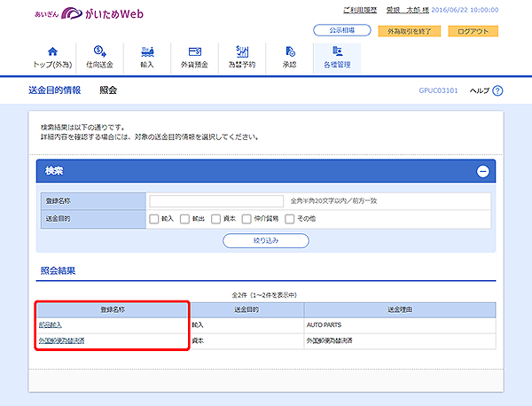Click the 全2件 result count text
The image size is (532, 406).
point(264,295)
